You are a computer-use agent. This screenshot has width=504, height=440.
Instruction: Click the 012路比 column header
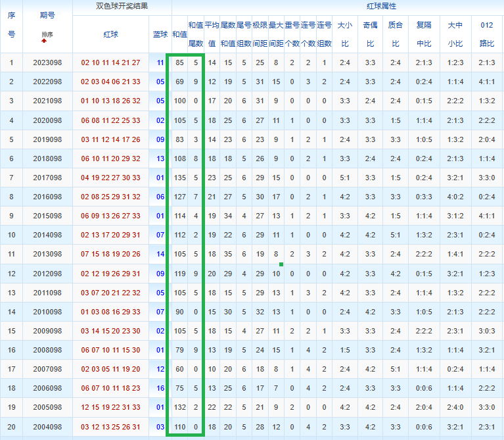487,34
